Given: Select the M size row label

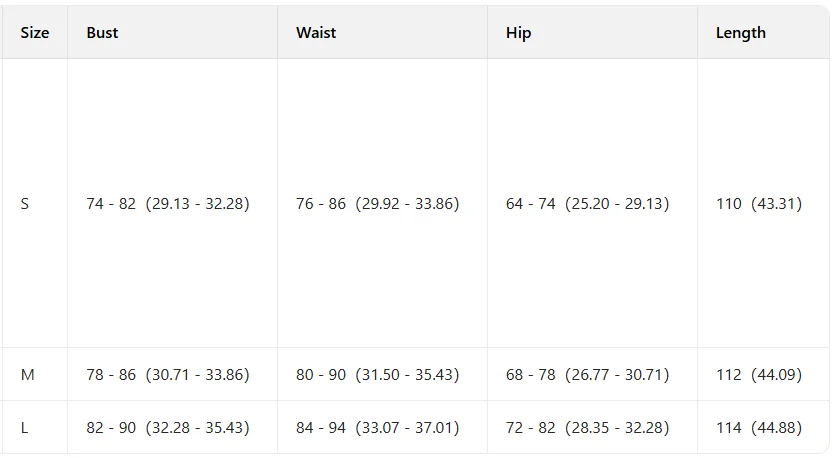Looking at the screenshot, I should [x=27, y=375].
